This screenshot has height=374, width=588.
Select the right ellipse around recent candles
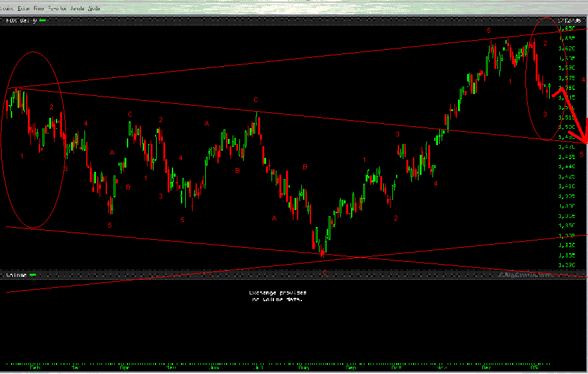point(545,79)
